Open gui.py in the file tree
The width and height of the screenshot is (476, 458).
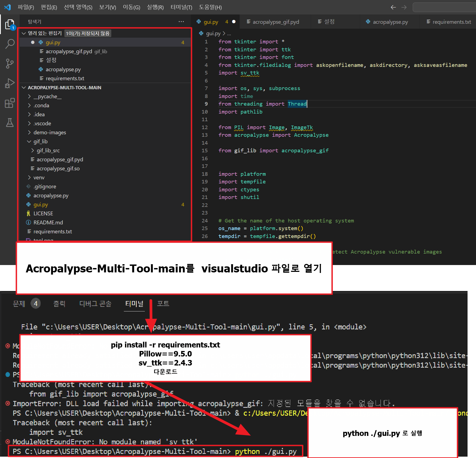(x=41, y=204)
